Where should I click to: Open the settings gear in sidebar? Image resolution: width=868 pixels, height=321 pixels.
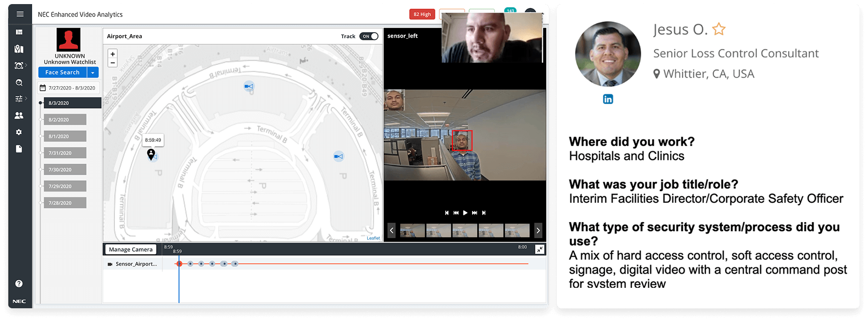pyautogui.click(x=19, y=132)
